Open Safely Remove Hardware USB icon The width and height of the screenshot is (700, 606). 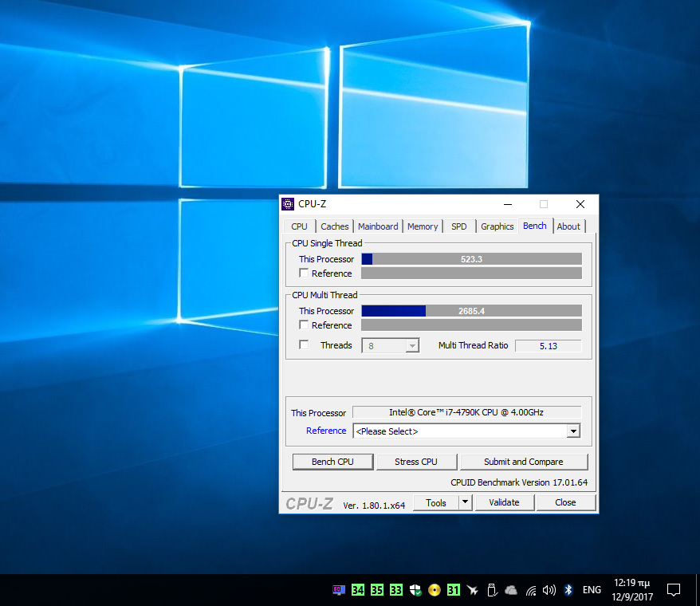(492, 590)
